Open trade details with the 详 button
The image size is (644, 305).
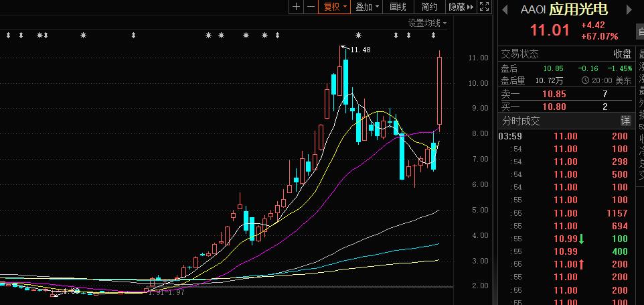pyautogui.click(x=625, y=121)
